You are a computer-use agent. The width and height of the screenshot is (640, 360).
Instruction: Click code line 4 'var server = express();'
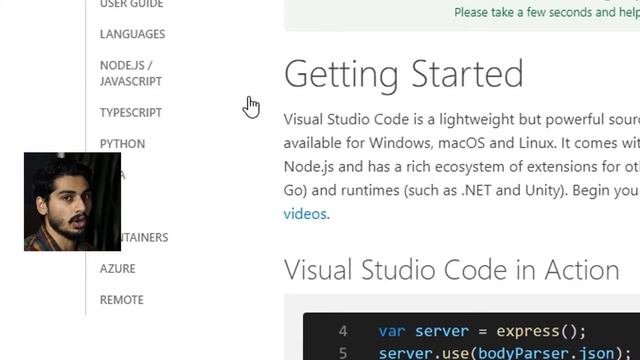482,331
